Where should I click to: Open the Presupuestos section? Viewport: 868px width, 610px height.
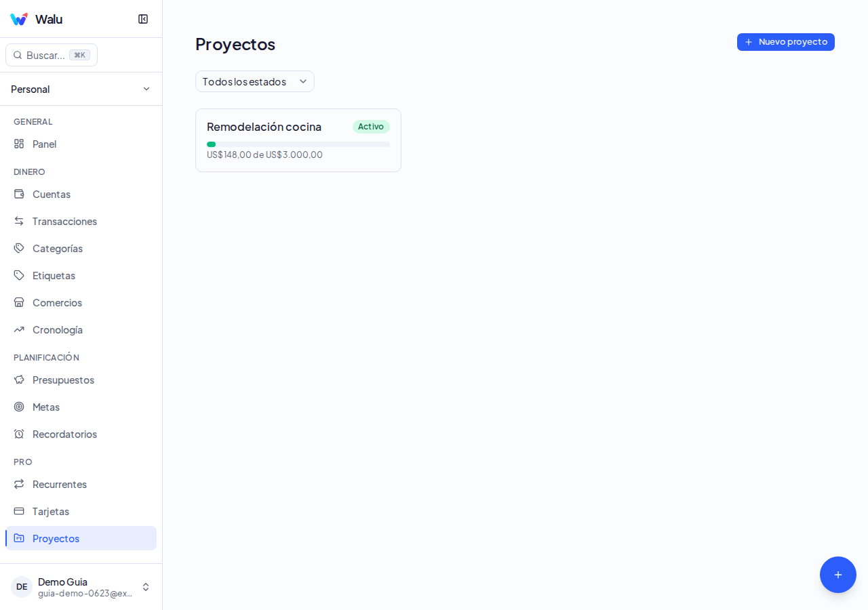[81, 380]
